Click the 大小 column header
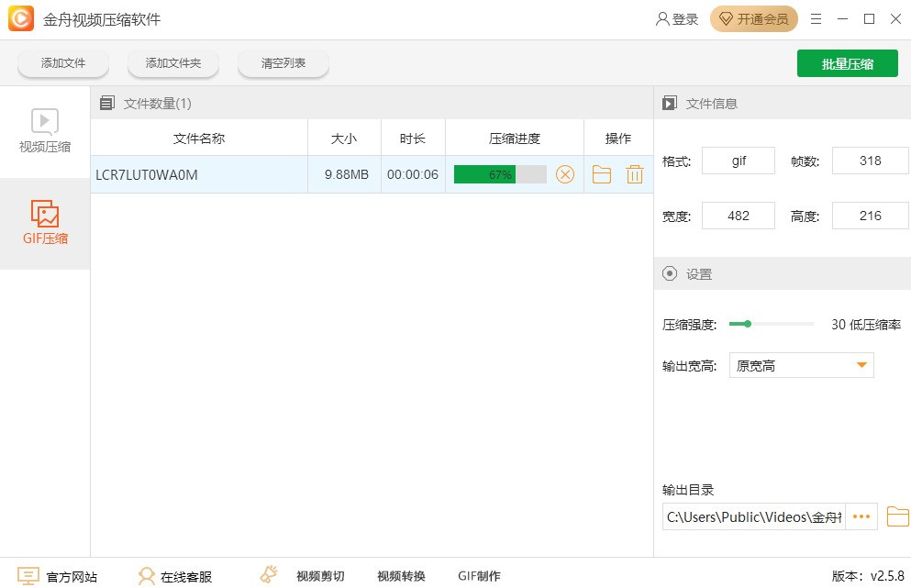911x588 pixels. (344, 139)
